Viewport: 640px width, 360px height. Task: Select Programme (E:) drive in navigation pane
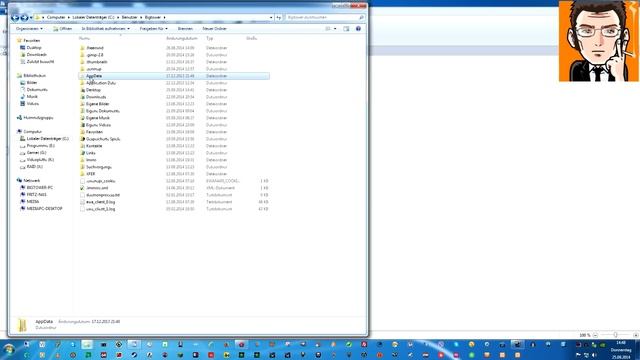(x=40, y=146)
